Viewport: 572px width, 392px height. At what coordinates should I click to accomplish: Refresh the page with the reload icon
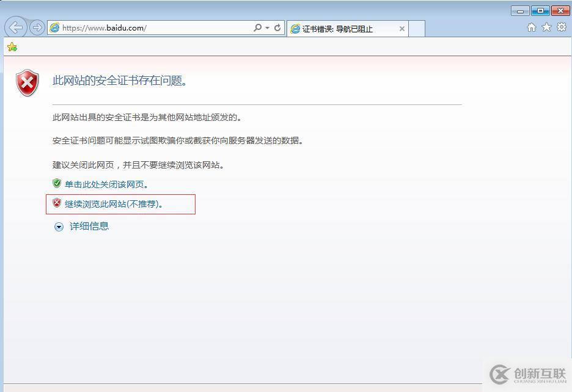(x=277, y=27)
